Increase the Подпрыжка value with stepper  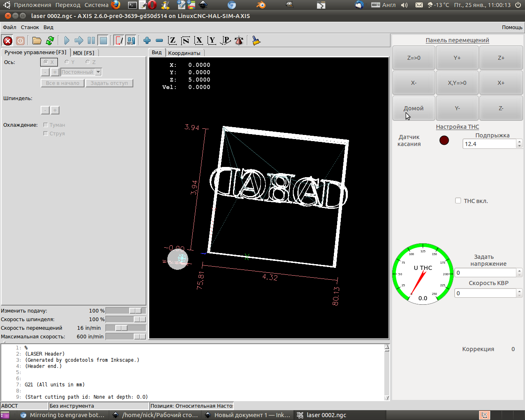[519, 142]
